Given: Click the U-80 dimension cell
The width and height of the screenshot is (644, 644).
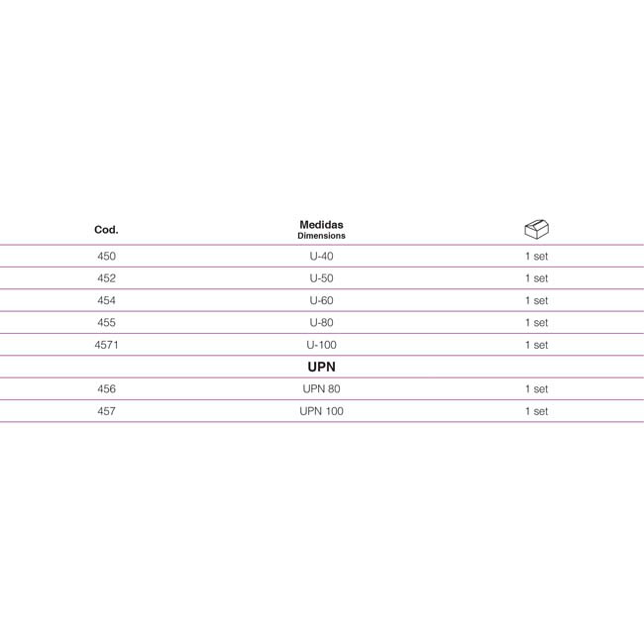Looking at the screenshot, I should coord(322,323).
